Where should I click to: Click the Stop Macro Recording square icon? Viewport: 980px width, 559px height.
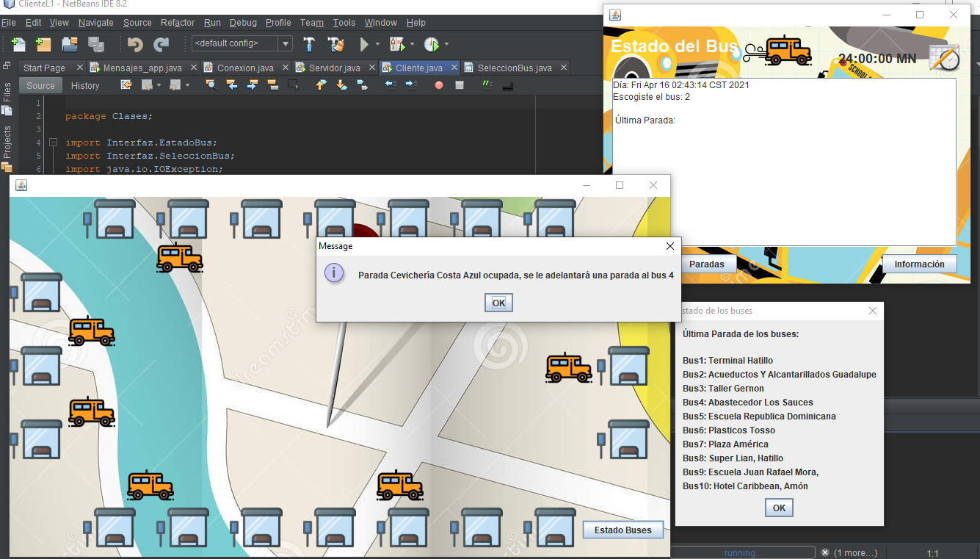click(460, 85)
